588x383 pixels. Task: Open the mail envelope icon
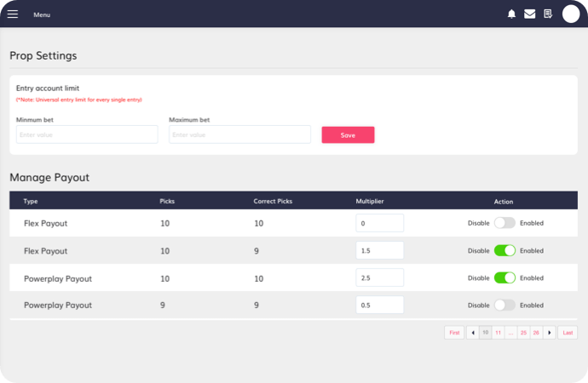pos(529,14)
